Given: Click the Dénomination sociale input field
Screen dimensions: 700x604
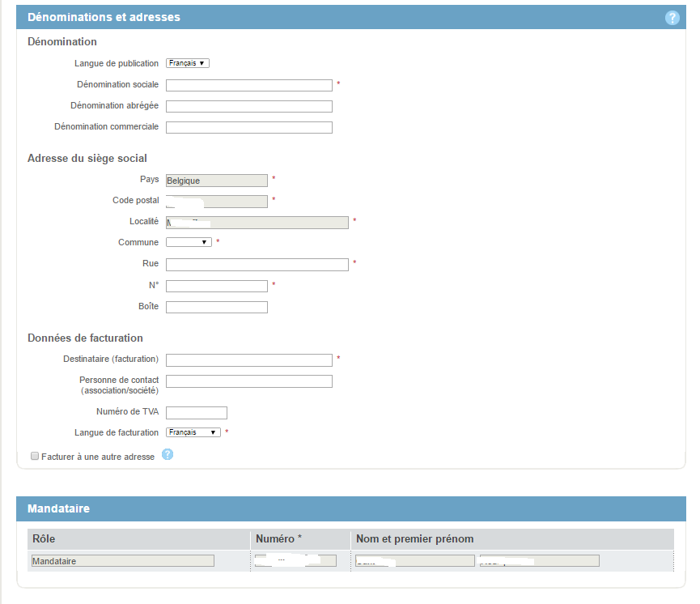Looking at the screenshot, I should (249, 85).
